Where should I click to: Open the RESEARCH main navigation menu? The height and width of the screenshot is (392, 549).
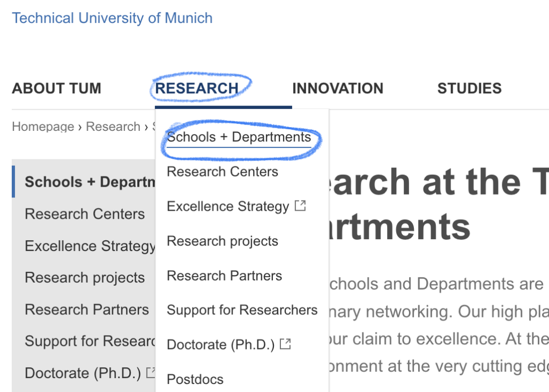[197, 88]
